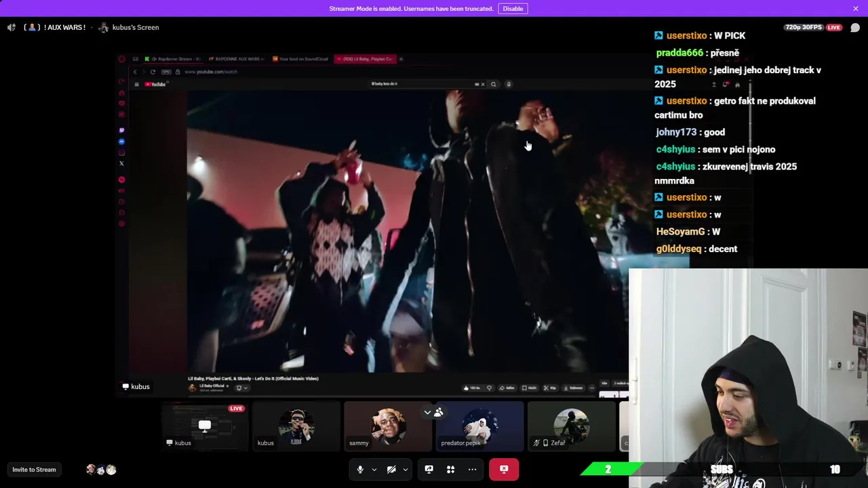Open the subscription notification bell dropdown
This screenshot has width=868, height=488.
(241, 388)
